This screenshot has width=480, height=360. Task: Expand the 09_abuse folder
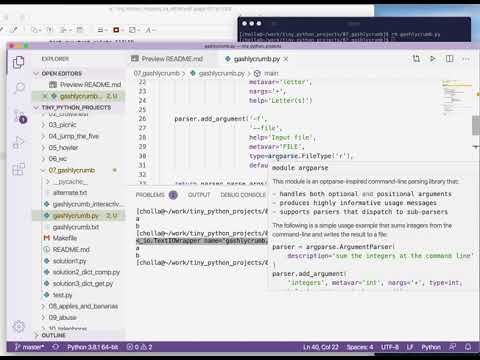(x=63, y=317)
